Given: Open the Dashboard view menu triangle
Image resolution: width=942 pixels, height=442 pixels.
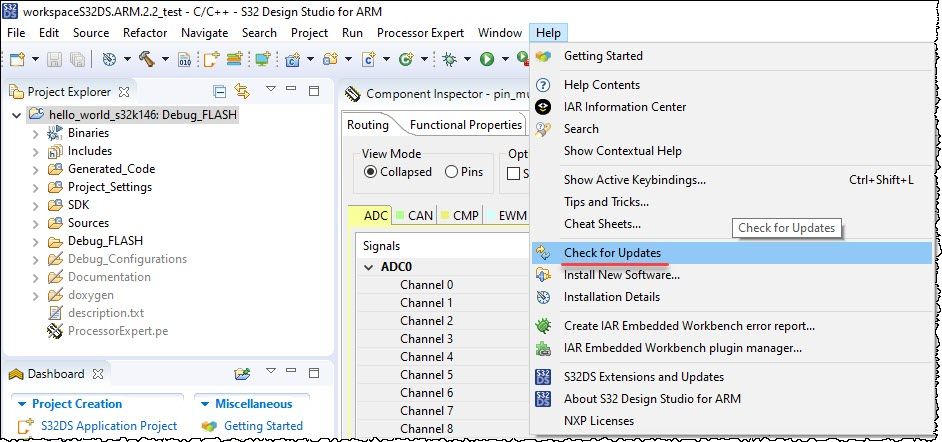Looking at the screenshot, I should click(x=270, y=371).
